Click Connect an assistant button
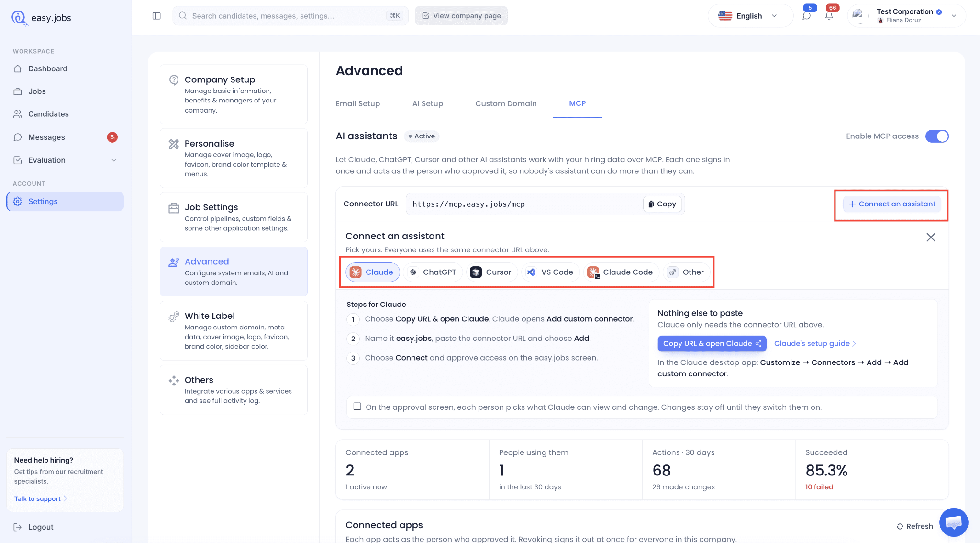The image size is (980, 543). tap(892, 204)
